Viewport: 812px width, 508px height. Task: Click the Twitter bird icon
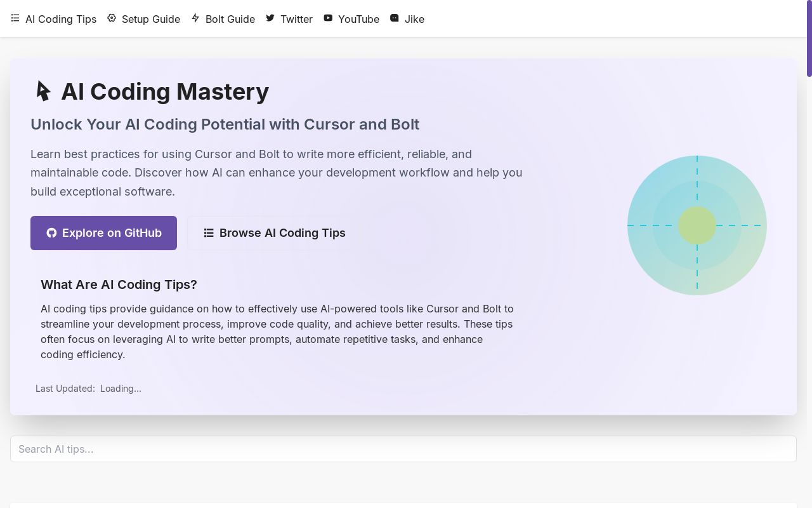(270, 18)
